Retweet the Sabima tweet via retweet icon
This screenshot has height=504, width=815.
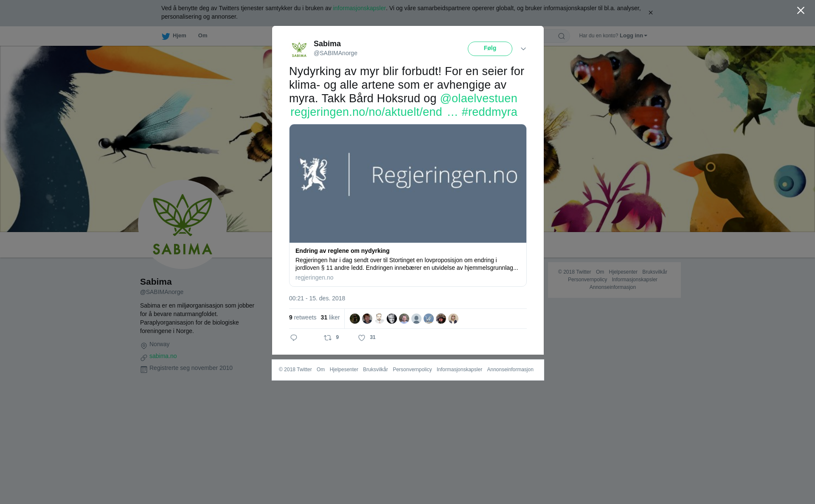point(328,338)
